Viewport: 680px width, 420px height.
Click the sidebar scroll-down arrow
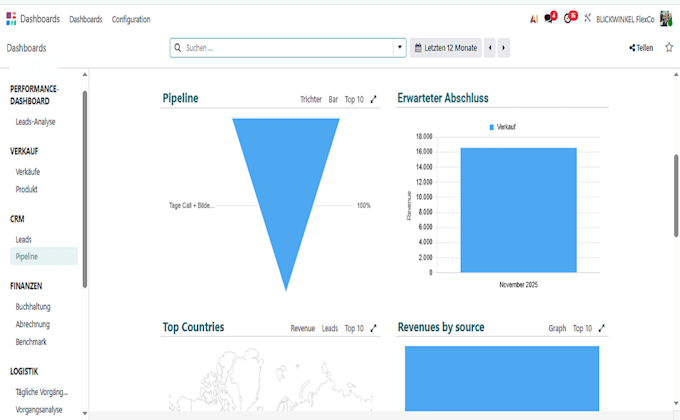tap(85, 413)
